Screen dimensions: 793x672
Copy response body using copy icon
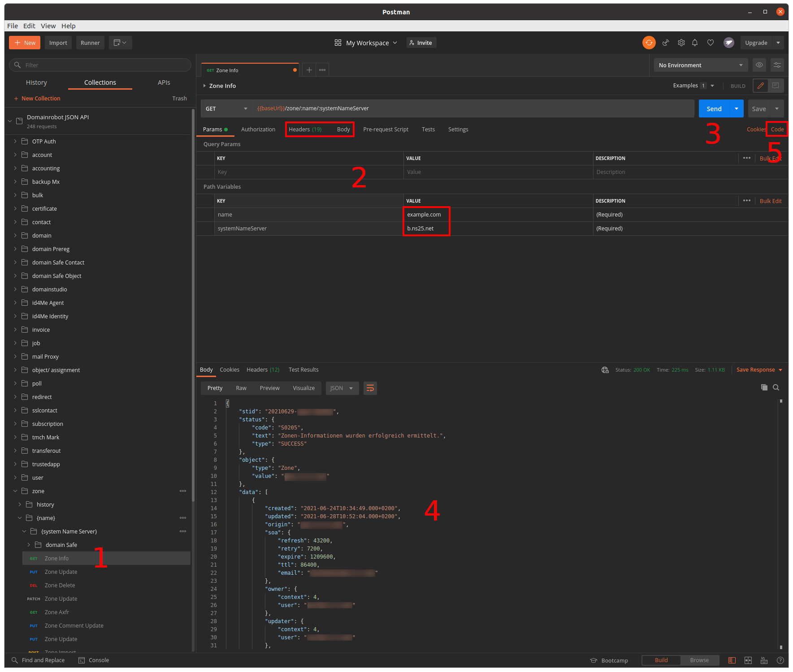click(764, 387)
